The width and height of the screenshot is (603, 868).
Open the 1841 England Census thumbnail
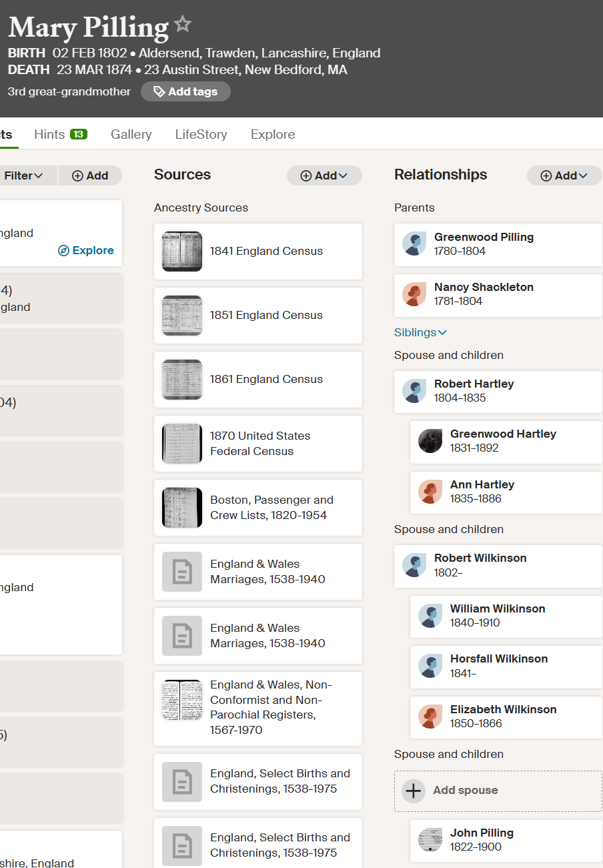(182, 252)
